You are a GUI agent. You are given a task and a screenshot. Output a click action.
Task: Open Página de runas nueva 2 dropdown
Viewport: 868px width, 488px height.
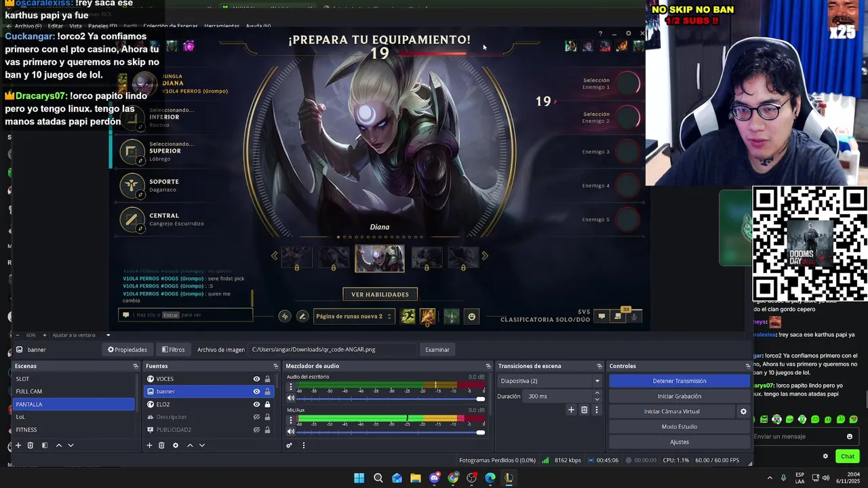(353, 317)
